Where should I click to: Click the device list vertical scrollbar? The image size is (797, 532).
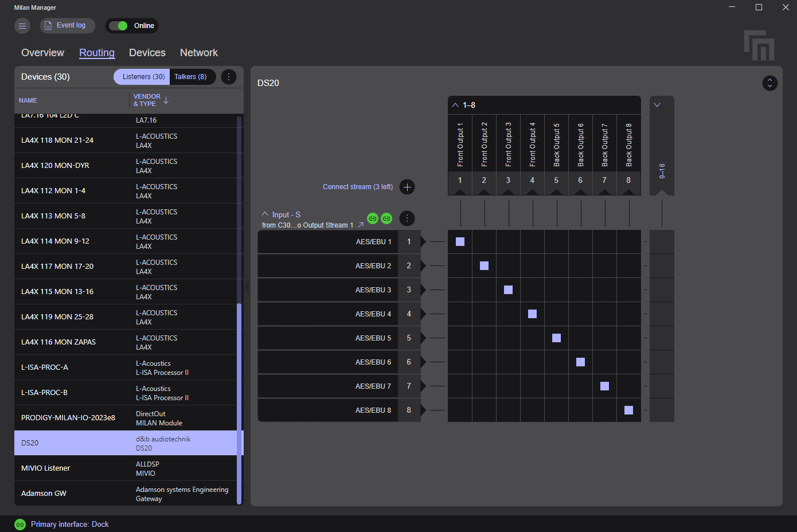239,401
